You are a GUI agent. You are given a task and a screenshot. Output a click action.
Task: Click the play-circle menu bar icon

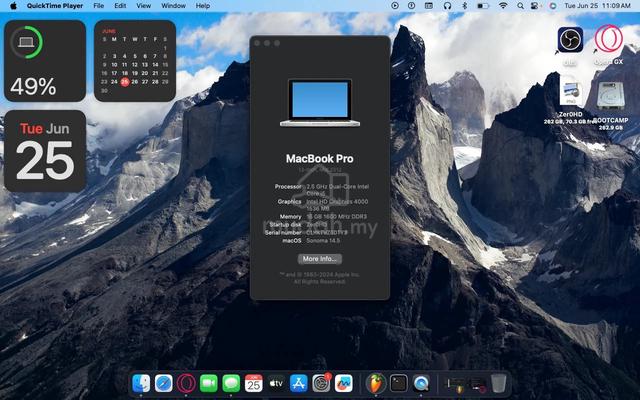394,6
